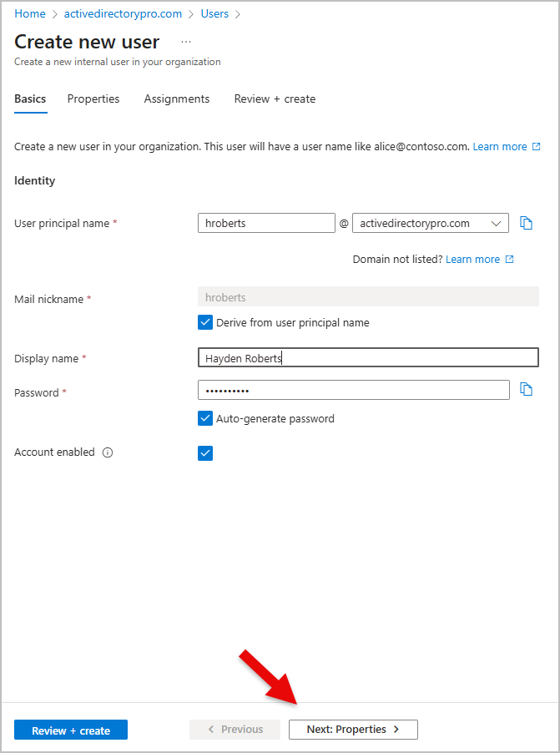Navigate Home via the breadcrumb link
The width and height of the screenshot is (560, 753).
29,13
